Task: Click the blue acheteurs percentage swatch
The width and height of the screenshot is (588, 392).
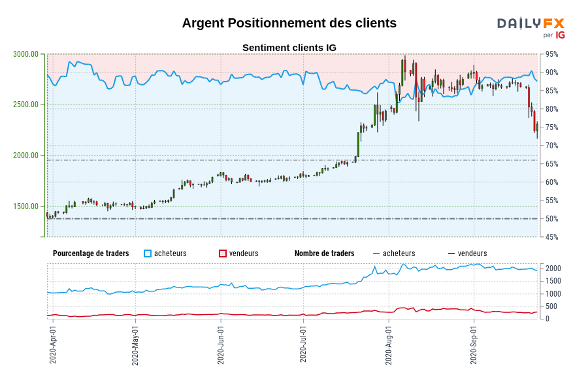Action: 148,253
